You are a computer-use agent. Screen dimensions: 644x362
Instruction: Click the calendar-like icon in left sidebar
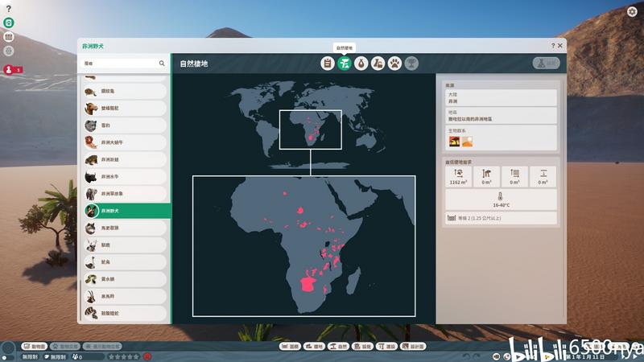click(x=9, y=37)
